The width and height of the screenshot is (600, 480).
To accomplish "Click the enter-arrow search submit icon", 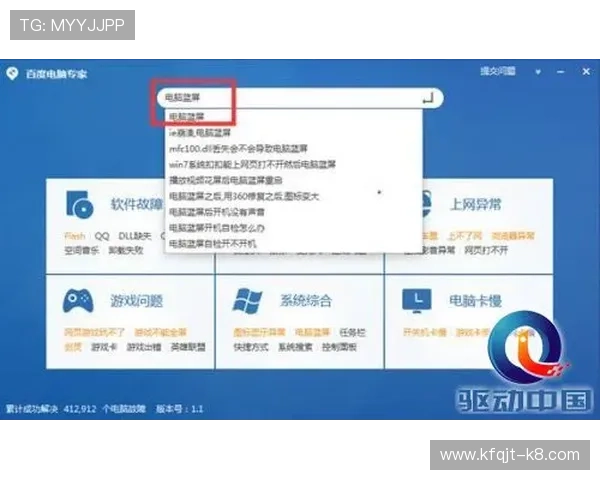I will point(428,98).
